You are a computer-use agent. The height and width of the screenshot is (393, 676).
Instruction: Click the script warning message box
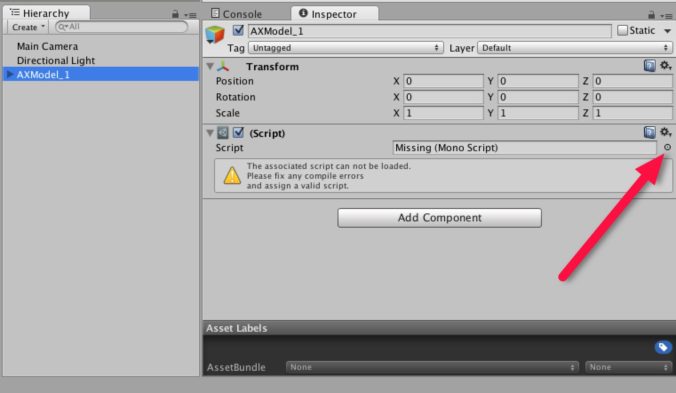443,176
